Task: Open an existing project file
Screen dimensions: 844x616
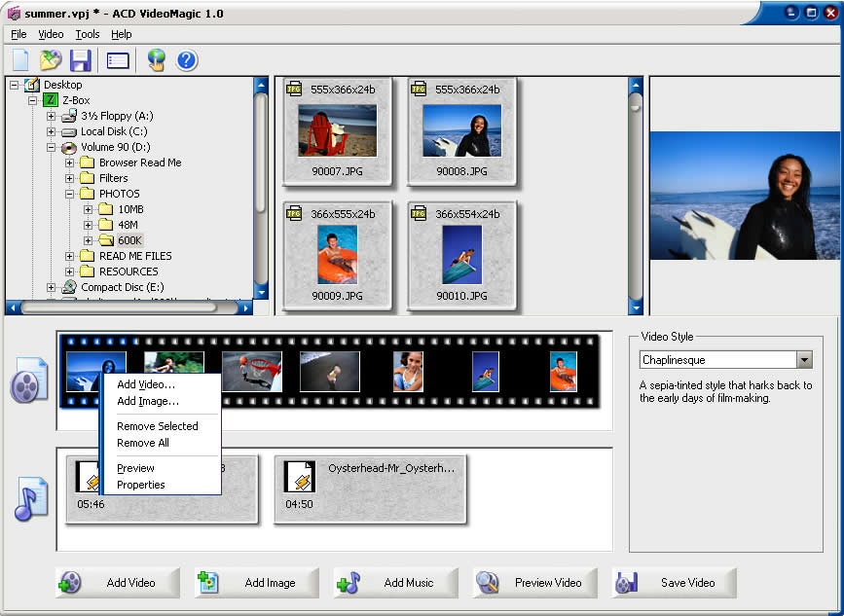Action: 50,59
